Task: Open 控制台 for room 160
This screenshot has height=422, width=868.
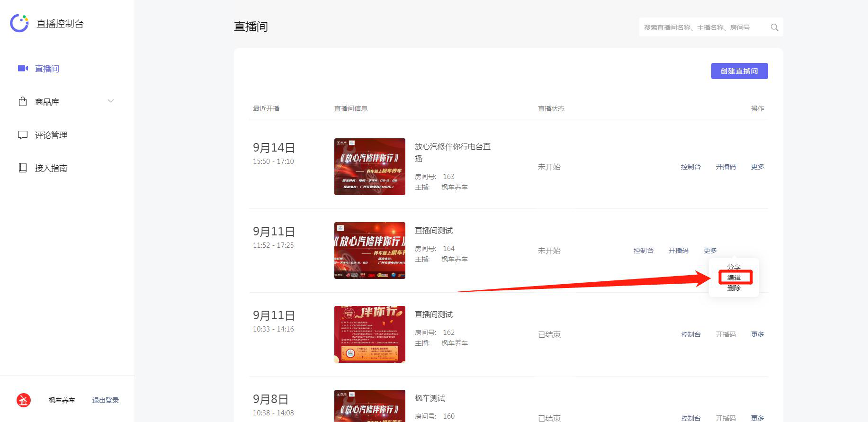Action: [x=690, y=418]
